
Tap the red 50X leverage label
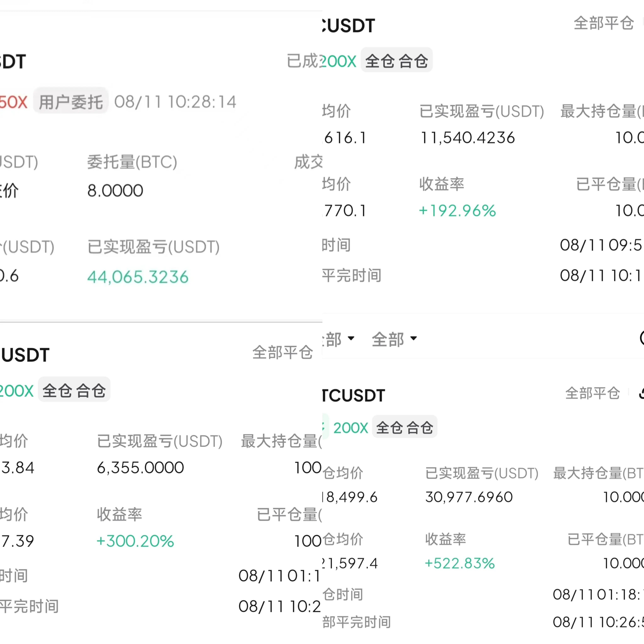click(x=13, y=102)
